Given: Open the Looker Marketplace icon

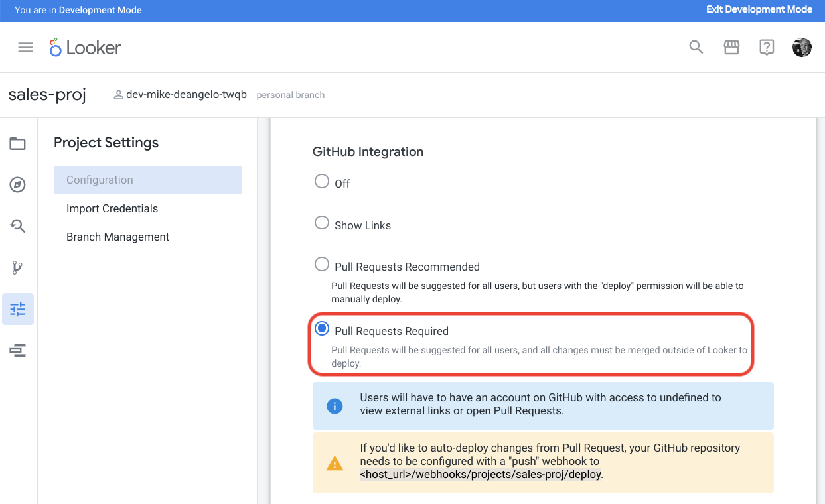Looking at the screenshot, I should pos(731,47).
